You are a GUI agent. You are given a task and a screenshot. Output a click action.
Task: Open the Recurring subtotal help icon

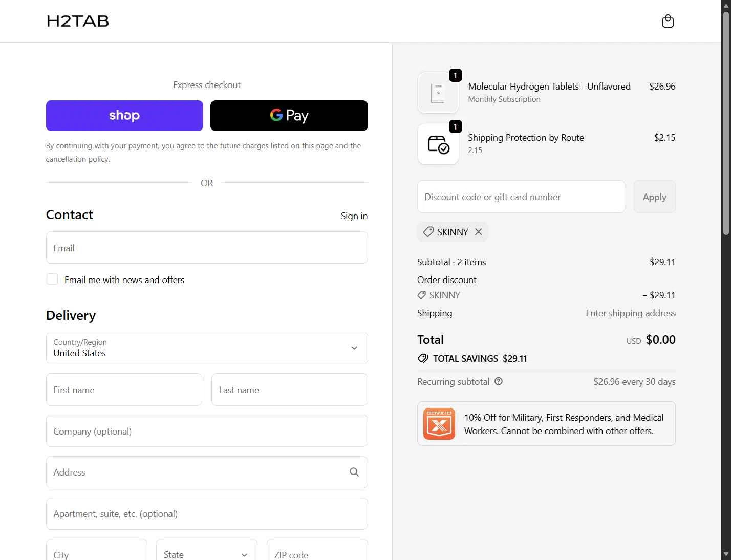pyautogui.click(x=499, y=381)
